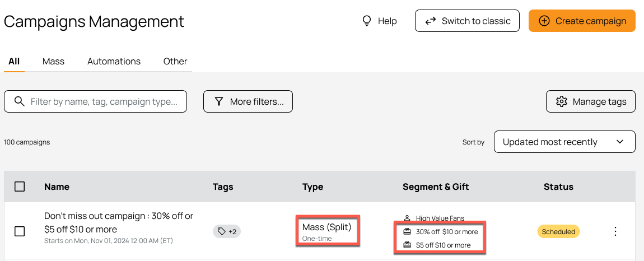Image resolution: width=644 pixels, height=261 pixels.
Task: Open the More filters options
Action: coord(248,101)
